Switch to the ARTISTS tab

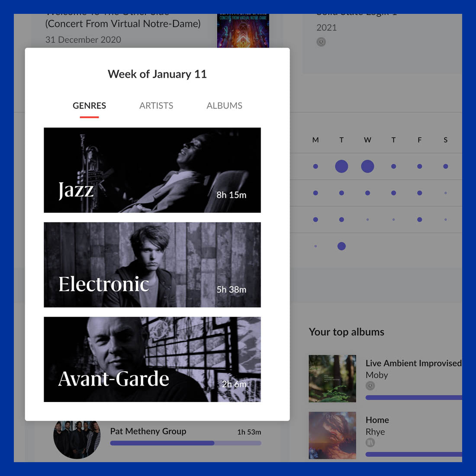coord(156,106)
